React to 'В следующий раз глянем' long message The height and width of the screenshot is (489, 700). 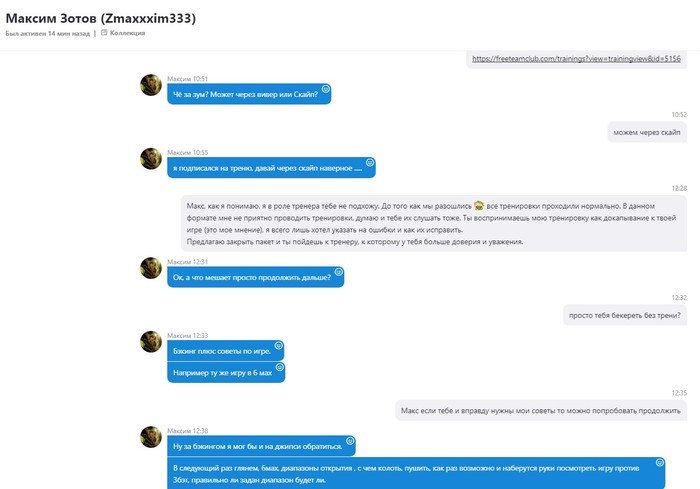(659, 463)
